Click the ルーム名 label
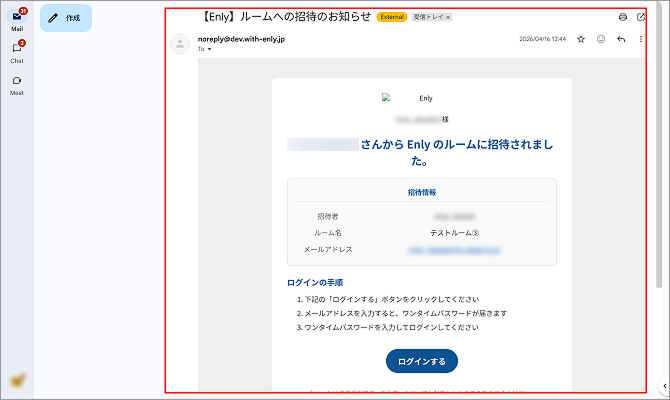 pyautogui.click(x=328, y=233)
